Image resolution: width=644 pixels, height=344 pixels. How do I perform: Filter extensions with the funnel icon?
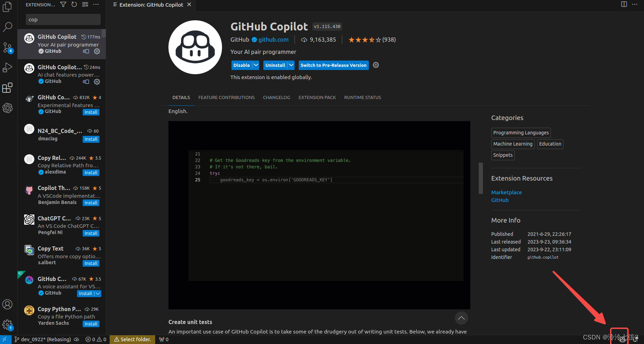(63, 5)
